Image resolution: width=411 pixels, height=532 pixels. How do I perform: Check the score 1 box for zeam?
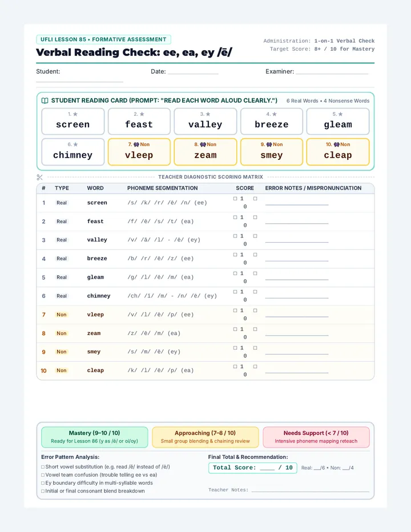pos(235,329)
